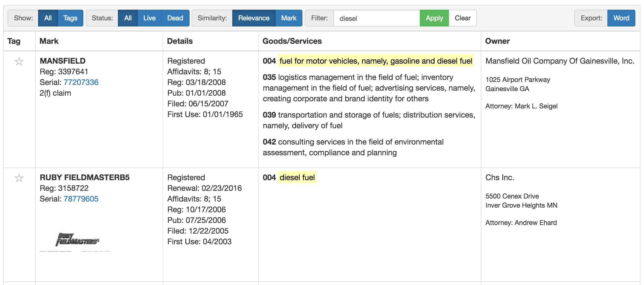
Task: Filter status to Live marks
Action: click(149, 18)
